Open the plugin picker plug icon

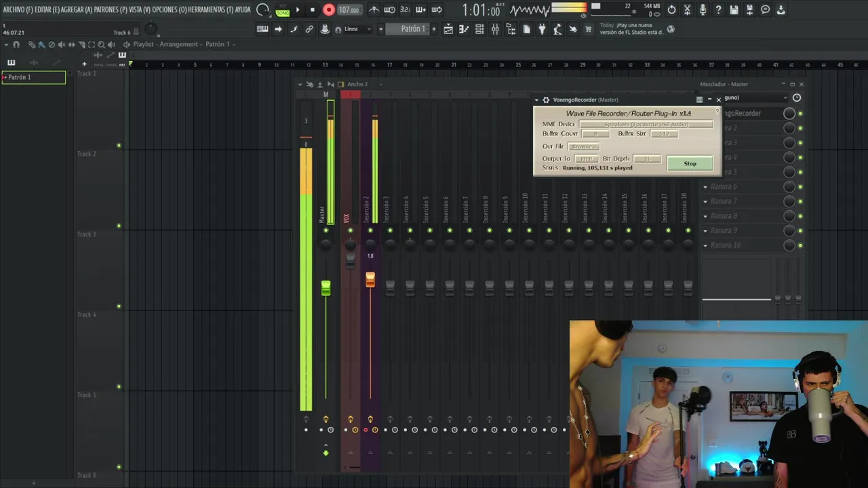click(542, 29)
